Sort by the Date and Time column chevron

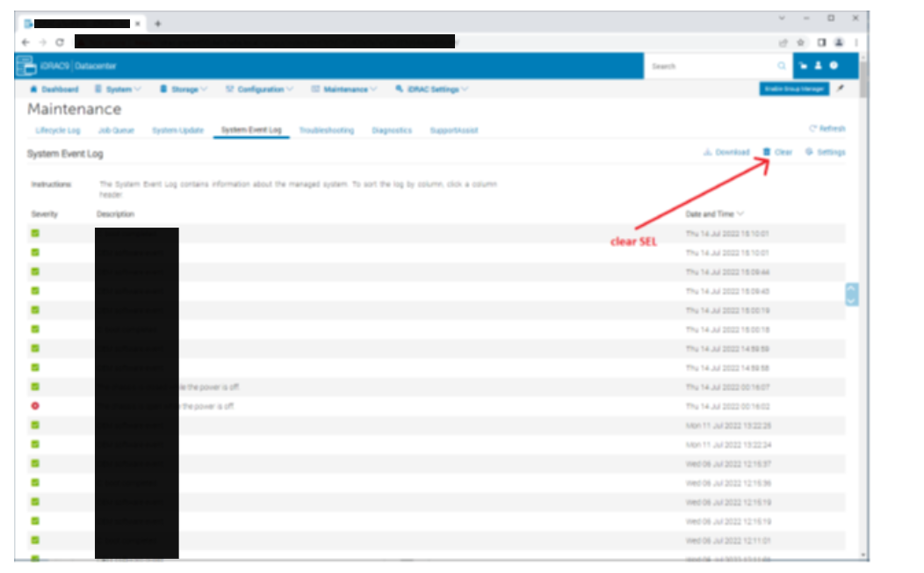(740, 214)
